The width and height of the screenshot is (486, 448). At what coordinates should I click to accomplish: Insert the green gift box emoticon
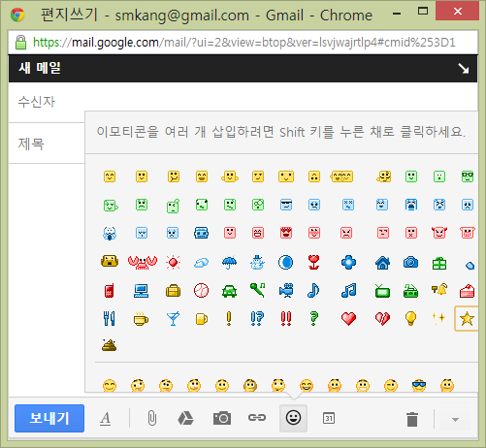(439, 263)
